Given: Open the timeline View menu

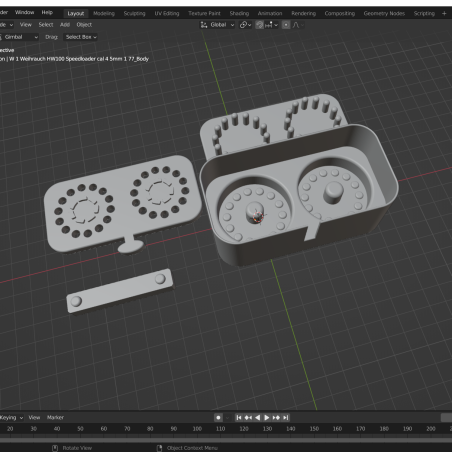Looking at the screenshot, I should tap(34, 417).
